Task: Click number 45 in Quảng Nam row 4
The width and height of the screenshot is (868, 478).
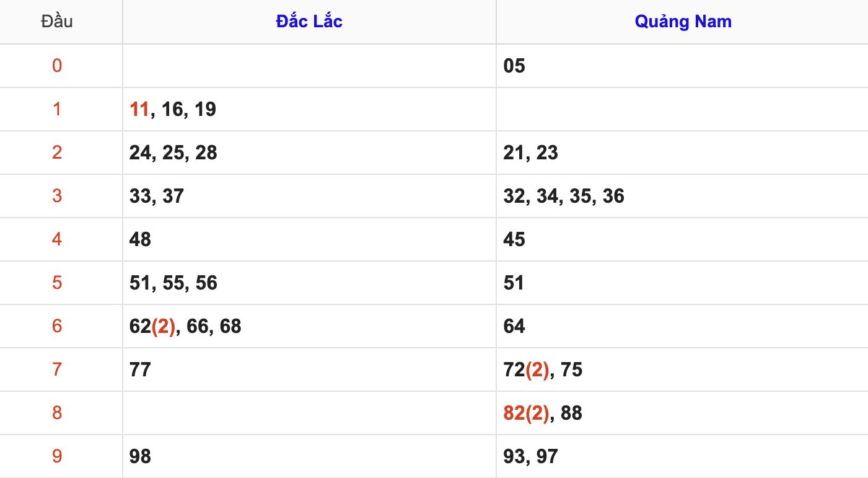Action: (514, 240)
